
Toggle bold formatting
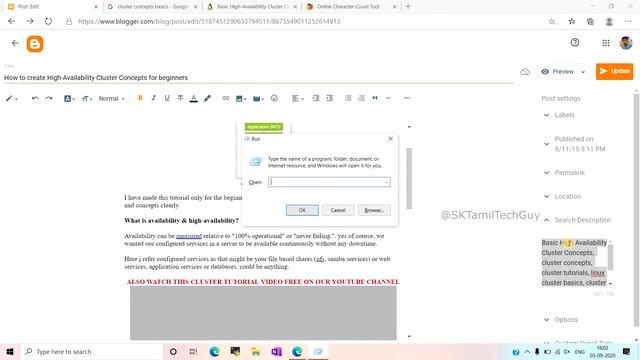click(x=140, y=98)
